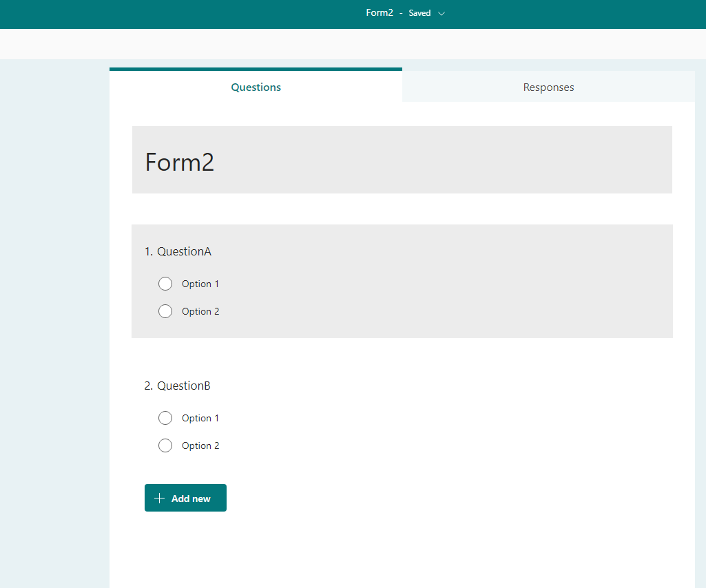Select Option 2 under QuestionB
Image resolution: width=706 pixels, height=588 pixels.
point(165,445)
